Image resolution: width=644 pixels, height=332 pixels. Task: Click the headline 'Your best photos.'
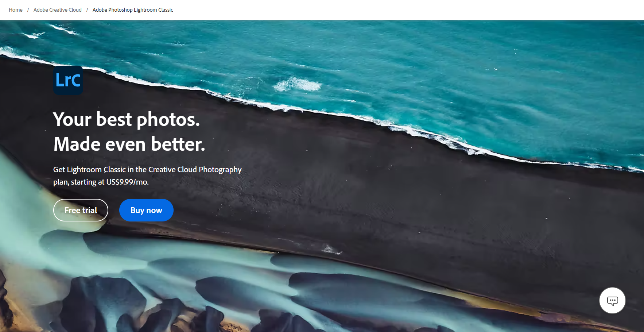[127, 119]
